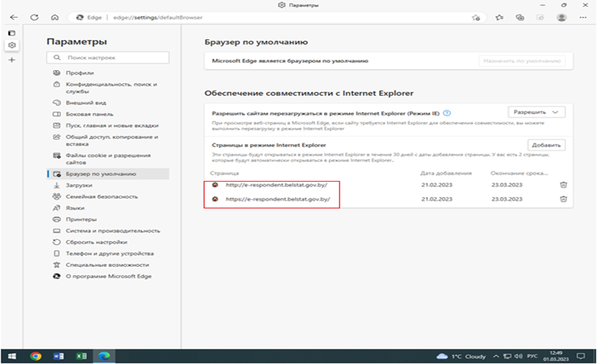Click the РУС language indicator in the taskbar
This screenshot has height=364, width=598.
[532, 356]
